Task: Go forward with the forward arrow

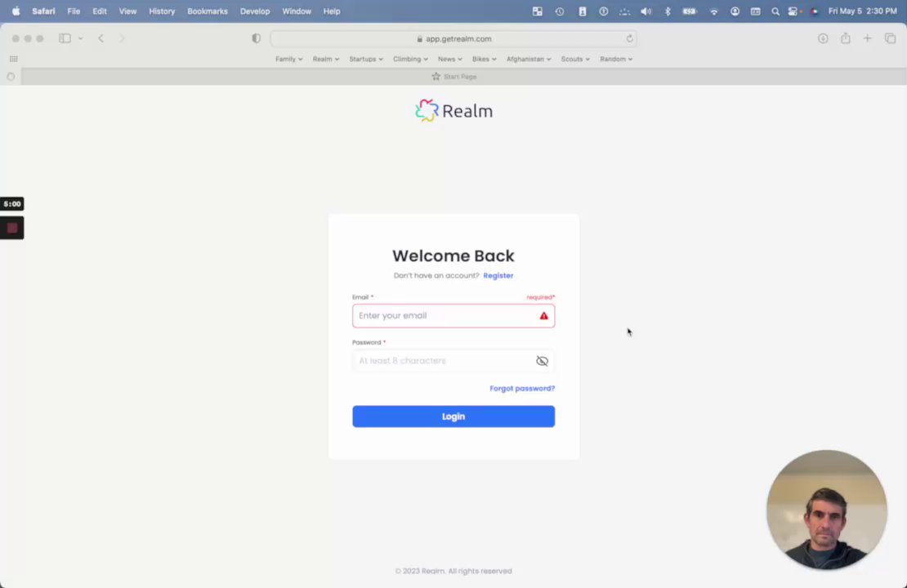Action: (x=122, y=38)
